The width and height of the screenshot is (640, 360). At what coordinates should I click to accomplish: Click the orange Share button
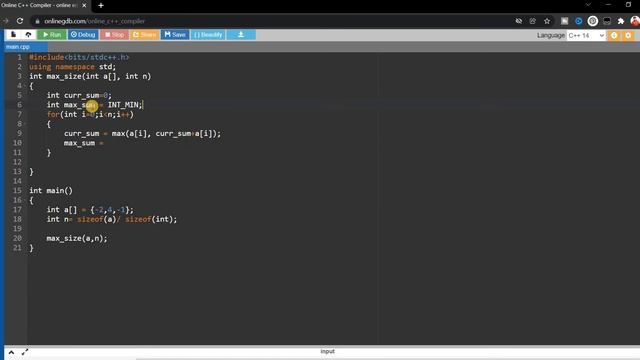(x=144, y=35)
